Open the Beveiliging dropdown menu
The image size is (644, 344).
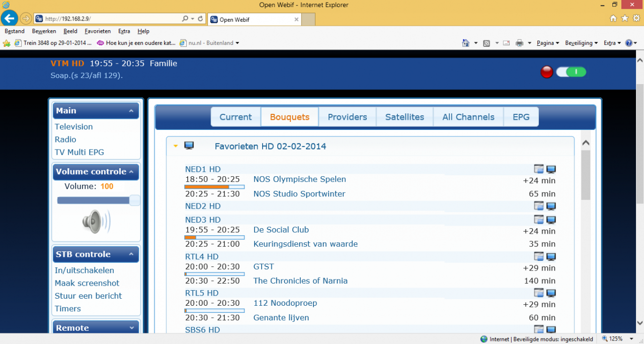pyautogui.click(x=581, y=43)
